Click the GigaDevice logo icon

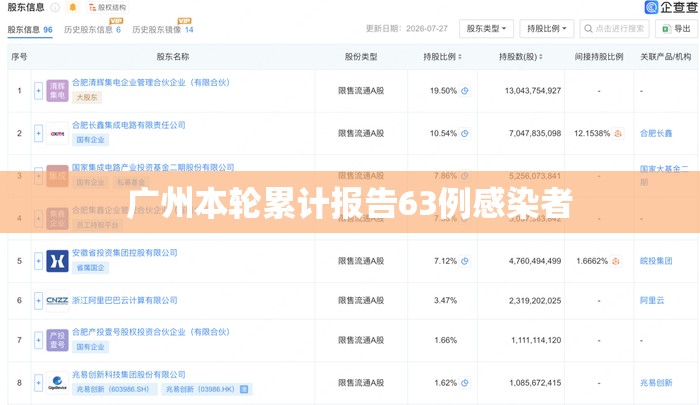57,383
